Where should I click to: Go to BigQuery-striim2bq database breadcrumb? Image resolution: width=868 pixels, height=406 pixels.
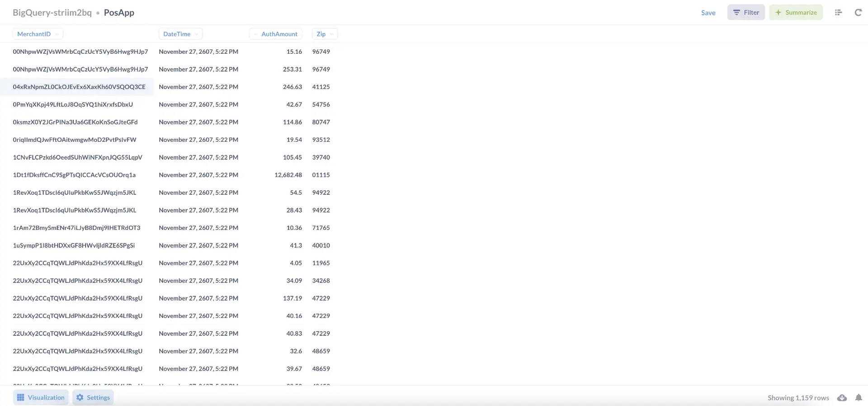(52, 13)
